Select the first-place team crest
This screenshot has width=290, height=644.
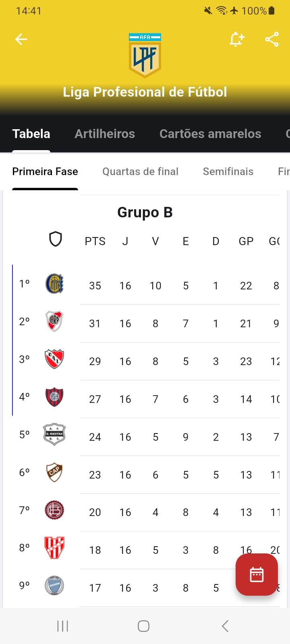click(54, 284)
